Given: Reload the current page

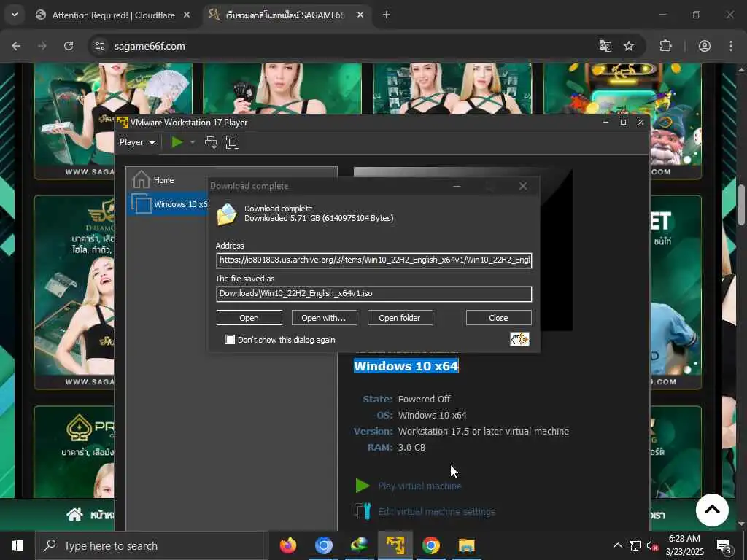Looking at the screenshot, I should (69, 46).
